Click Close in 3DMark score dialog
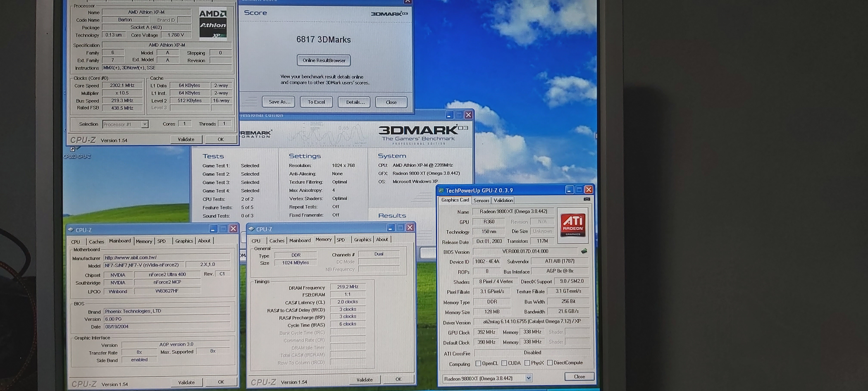 pos(391,102)
